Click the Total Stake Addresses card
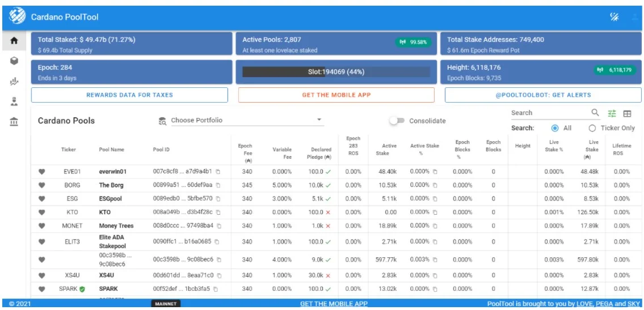 click(x=541, y=45)
